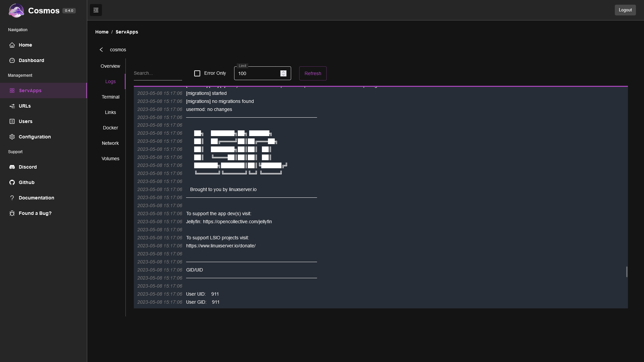Click the Found a Bug icon

point(12,213)
